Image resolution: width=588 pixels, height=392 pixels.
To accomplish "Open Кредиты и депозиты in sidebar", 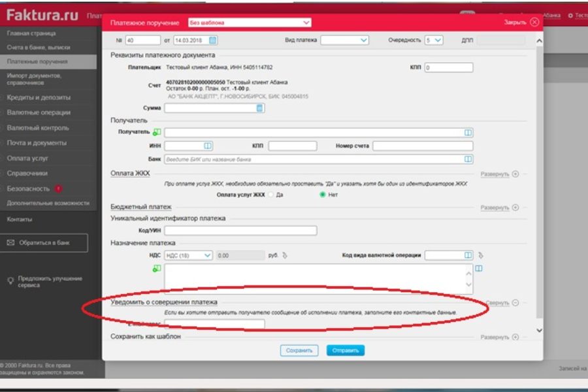I will [x=39, y=97].
